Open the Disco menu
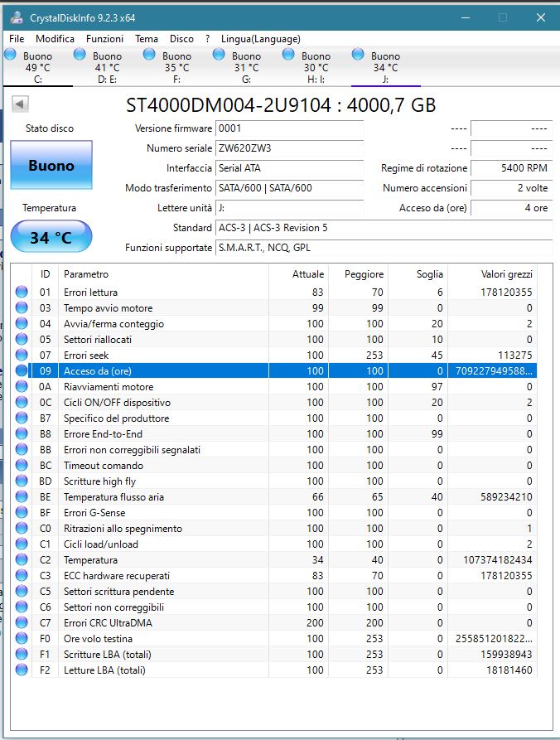 (181, 39)
